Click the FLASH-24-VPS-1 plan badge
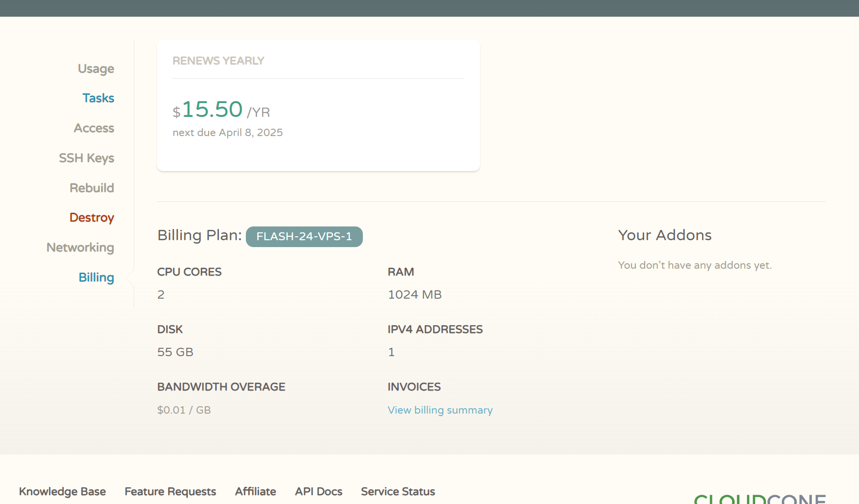This screenshot has height=504, width=859. click(304, 237)
